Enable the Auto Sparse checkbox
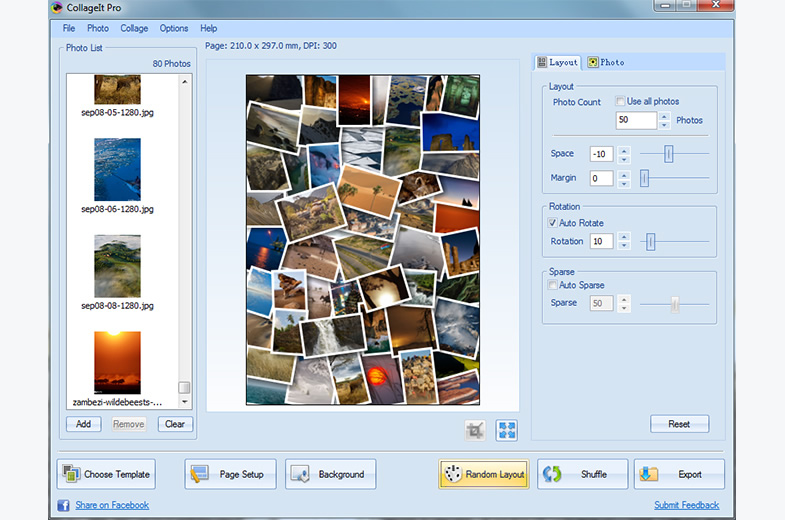Screen dimensions: 785x520 (x=553, y=285)
